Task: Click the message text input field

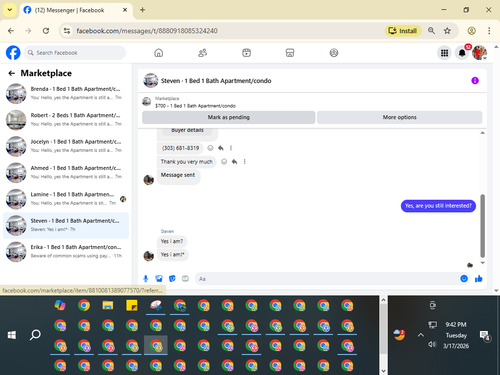Action: point(327,279)
